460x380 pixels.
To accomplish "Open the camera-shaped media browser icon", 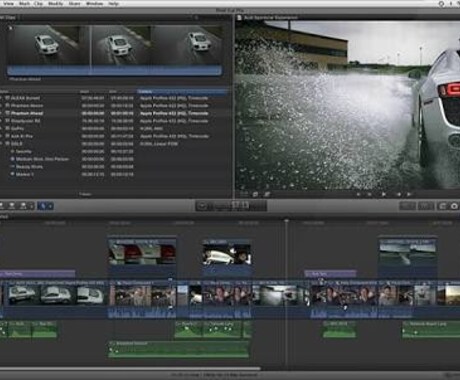I will pyautogui.click(x=443, y=206).
